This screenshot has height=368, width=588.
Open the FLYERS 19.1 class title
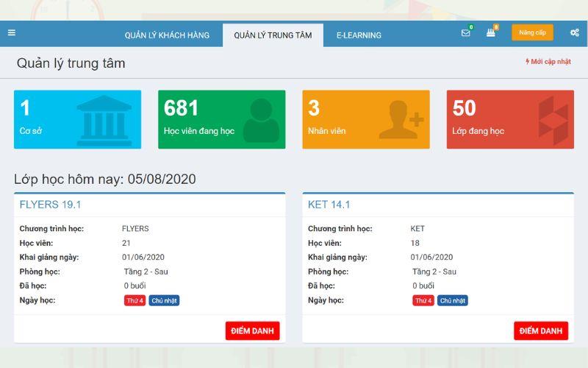50,205
